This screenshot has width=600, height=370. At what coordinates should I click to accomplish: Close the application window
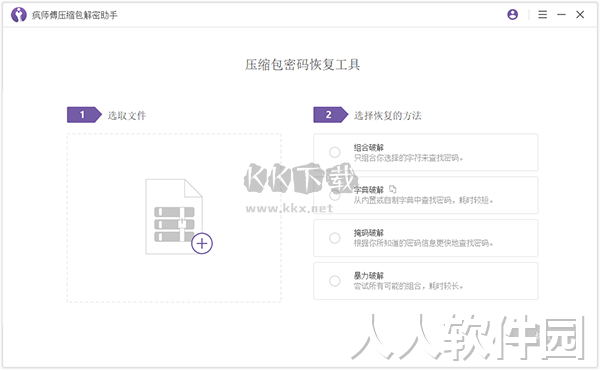pyautogui.click(x=580, y=15)
